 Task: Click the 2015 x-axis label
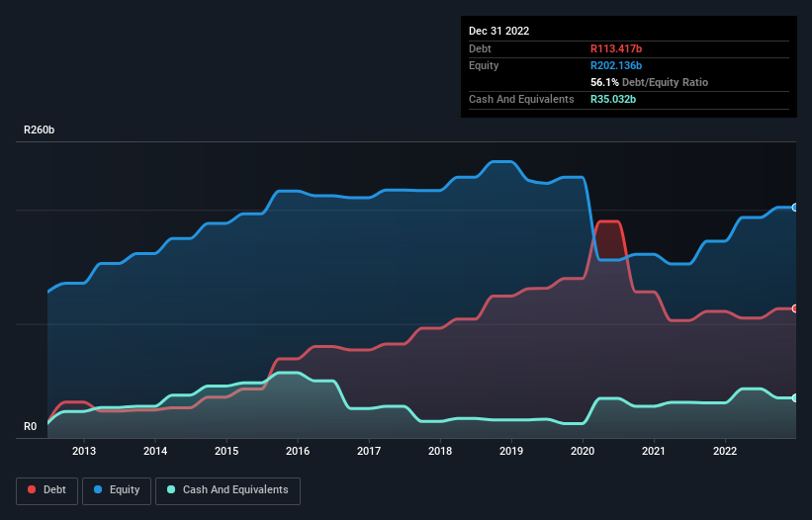pos(226,451)
